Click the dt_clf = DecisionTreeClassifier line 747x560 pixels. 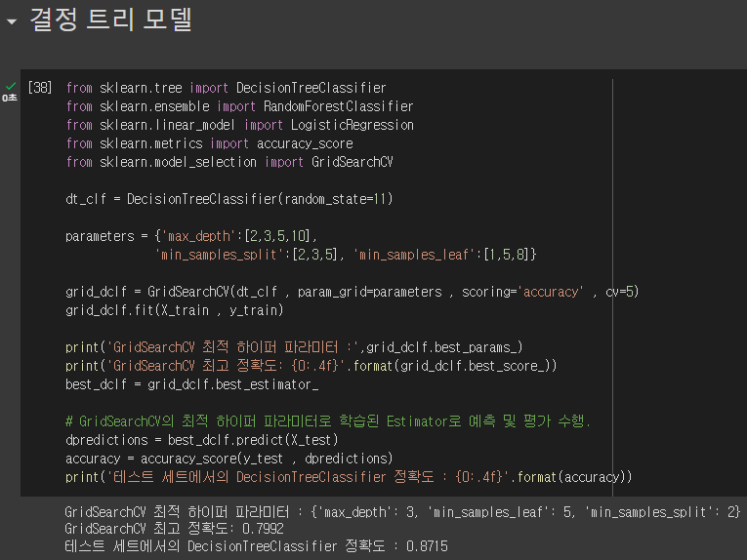click(x=229, y=199)
